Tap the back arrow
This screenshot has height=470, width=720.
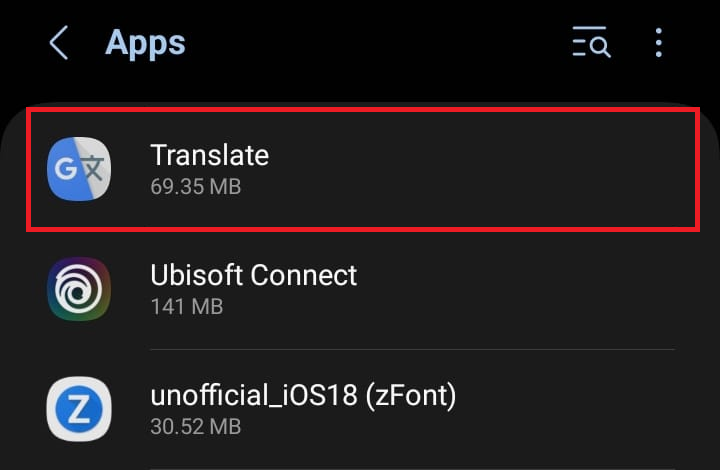pyautogui.click(x=59, y=44)
